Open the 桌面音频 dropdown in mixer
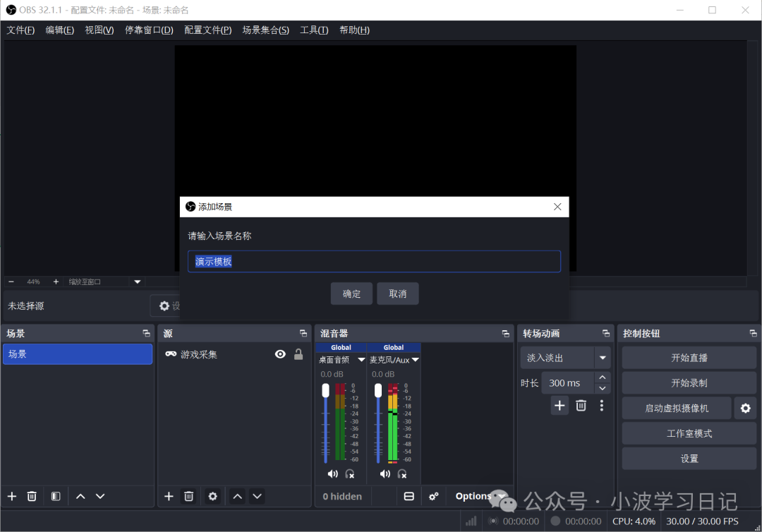Viewport: 762px width, 532px height. pyautogui.click(x=361, y=360)
